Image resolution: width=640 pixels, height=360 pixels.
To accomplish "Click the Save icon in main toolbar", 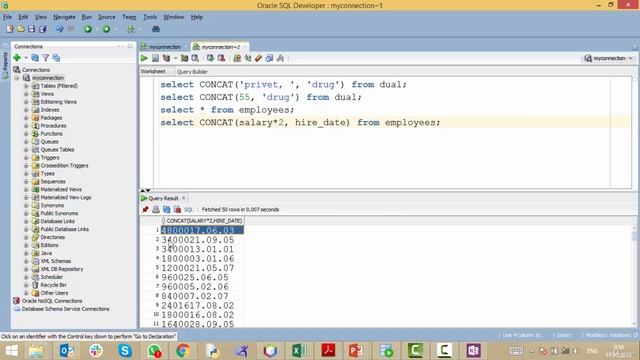I will (x=31, y=29).
